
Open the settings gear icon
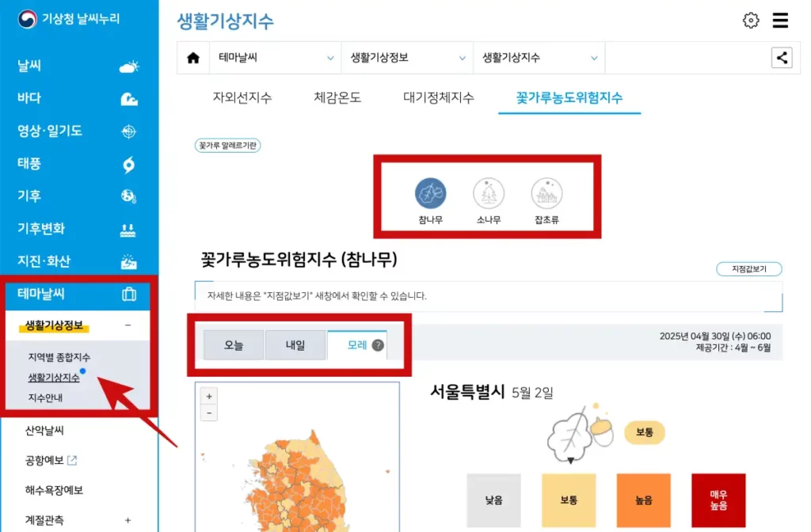pos(751,20)
